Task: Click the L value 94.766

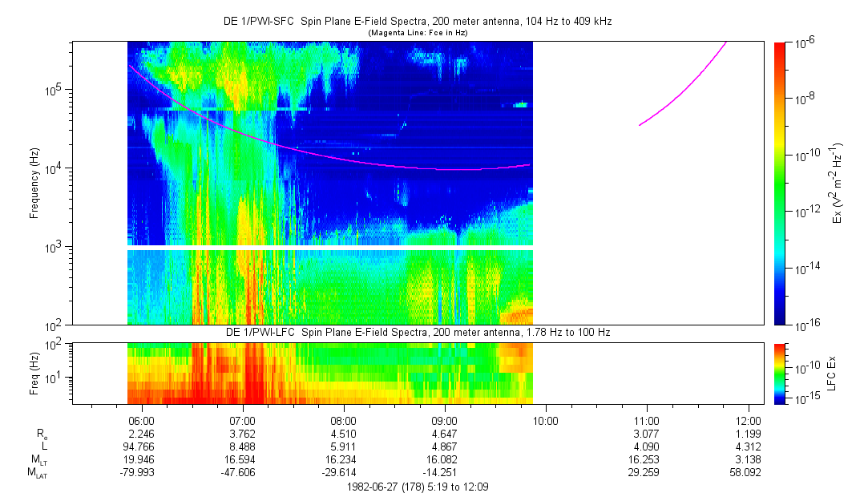Action: pos(141,446)
